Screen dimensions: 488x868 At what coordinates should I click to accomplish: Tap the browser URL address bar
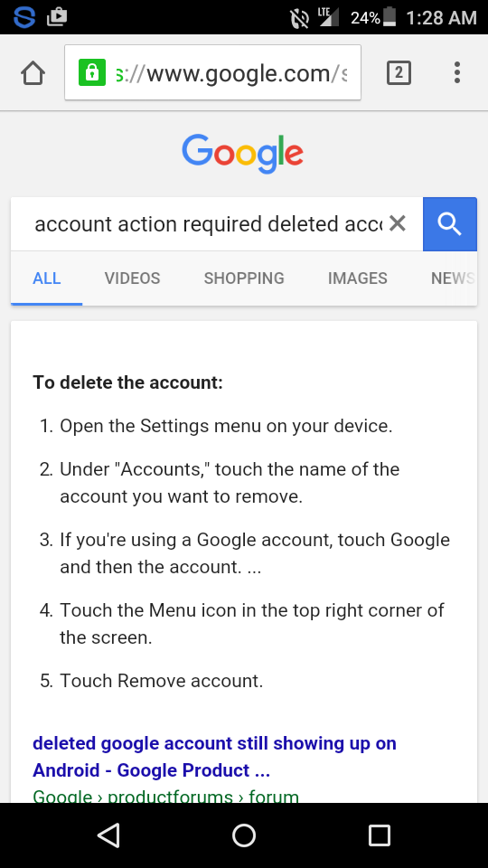(x=212, y=72)
